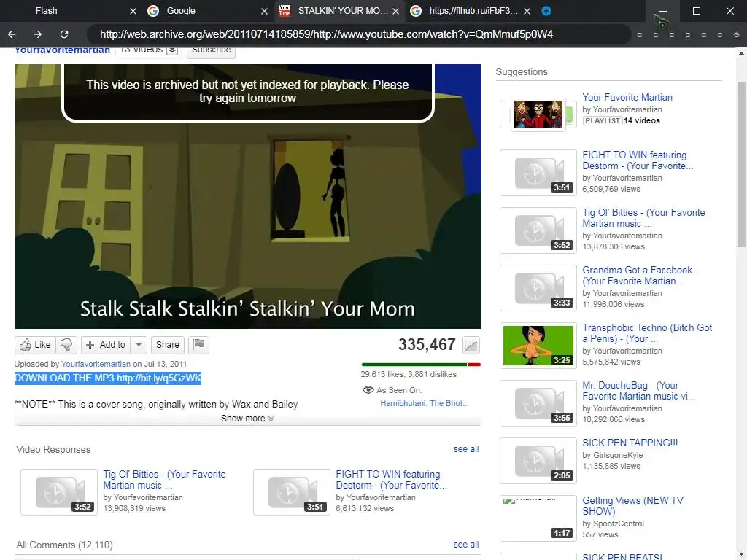Click the video player area
Image resolution: width=747 pixels, height=560 pixels.
(x=248, y=196)
